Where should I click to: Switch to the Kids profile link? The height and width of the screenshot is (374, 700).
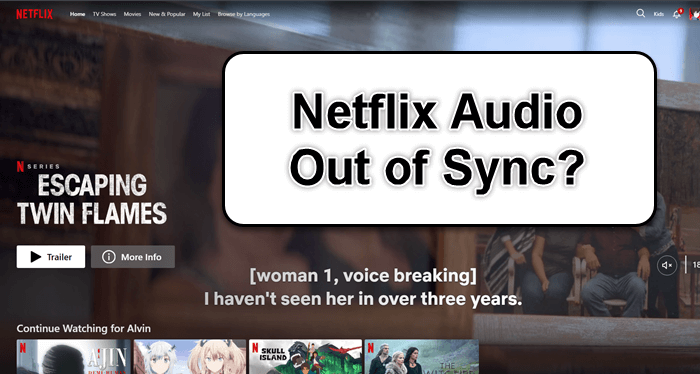659,14
